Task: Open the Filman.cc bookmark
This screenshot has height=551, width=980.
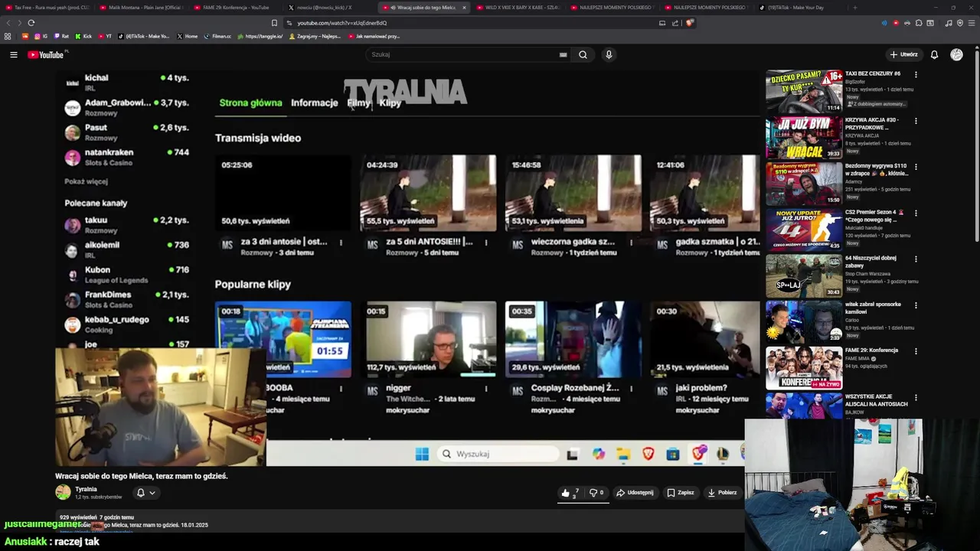Action: [x=218, y=36]
